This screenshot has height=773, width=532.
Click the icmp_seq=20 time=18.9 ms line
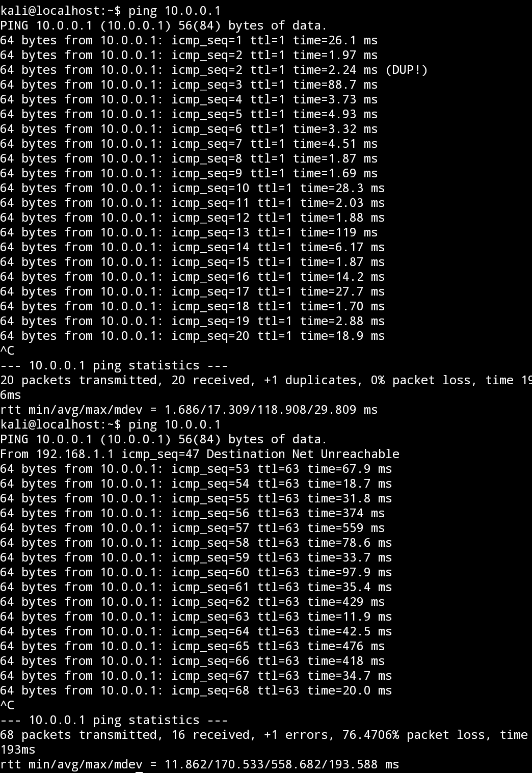(x=193, y=335)
